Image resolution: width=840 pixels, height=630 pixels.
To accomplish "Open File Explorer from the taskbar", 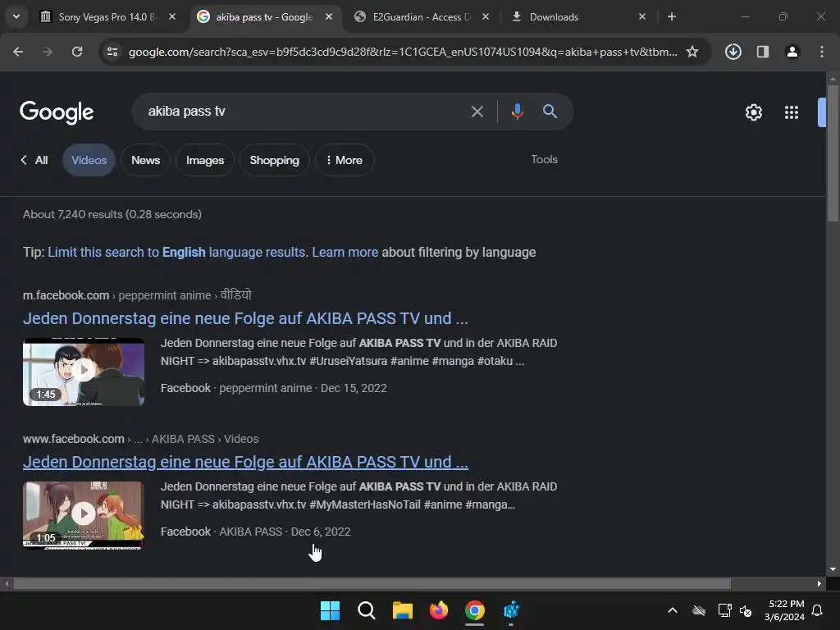I will [402, 610].
